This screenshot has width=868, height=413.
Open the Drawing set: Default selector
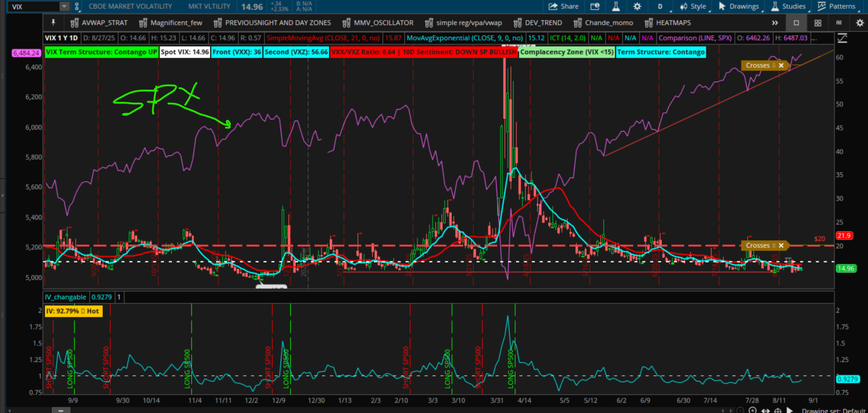833,411
